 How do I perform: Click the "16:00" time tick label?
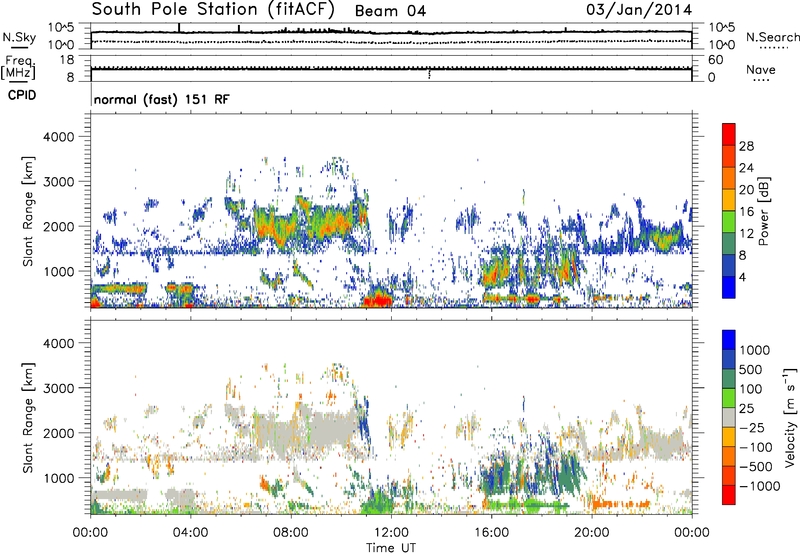[x=491, y=533]
